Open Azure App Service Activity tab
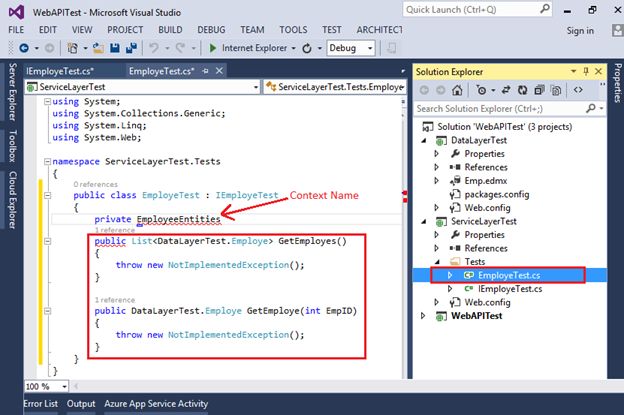The image size is (624, 415). pyautogui.click(x=156, y=403)
